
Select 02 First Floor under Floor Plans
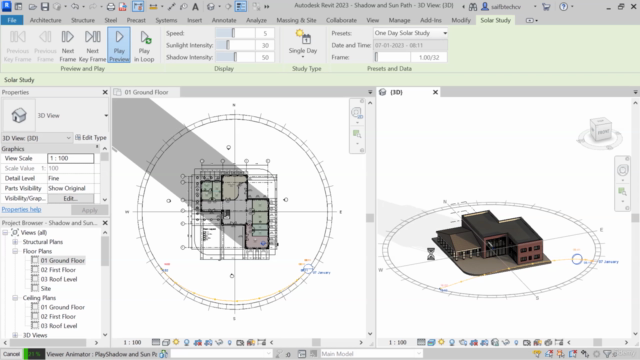click(58, 270)
